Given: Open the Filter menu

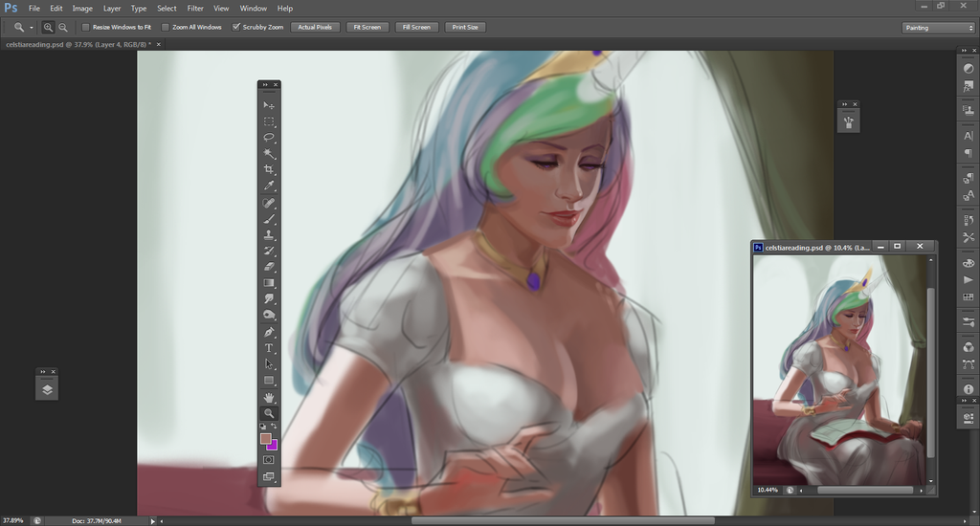Looking at the screenshot, I should (x=195, y=8).
